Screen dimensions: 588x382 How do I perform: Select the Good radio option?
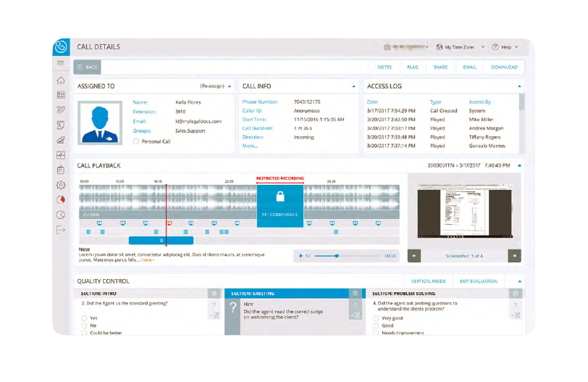tap(376, 325)
